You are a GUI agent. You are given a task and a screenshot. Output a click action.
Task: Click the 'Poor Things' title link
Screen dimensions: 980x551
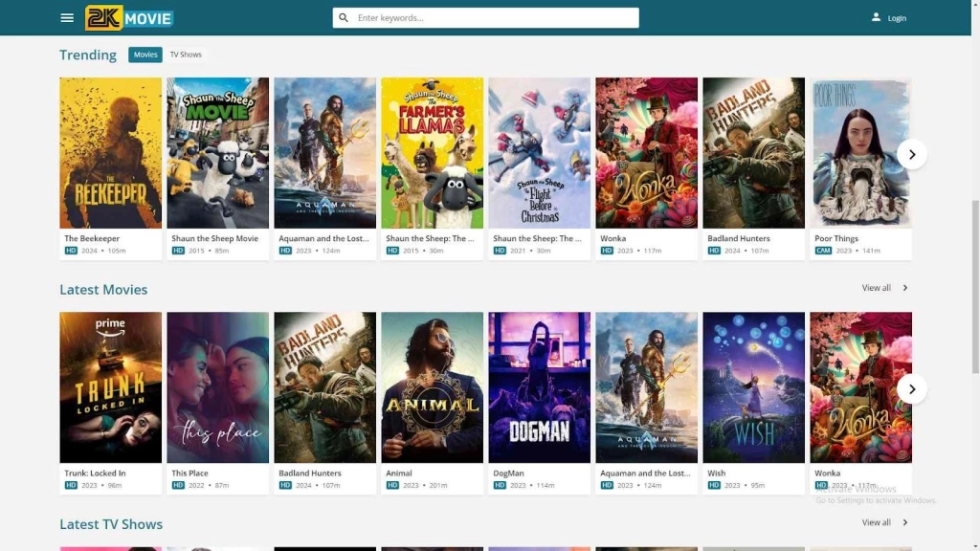click(836, 238)
